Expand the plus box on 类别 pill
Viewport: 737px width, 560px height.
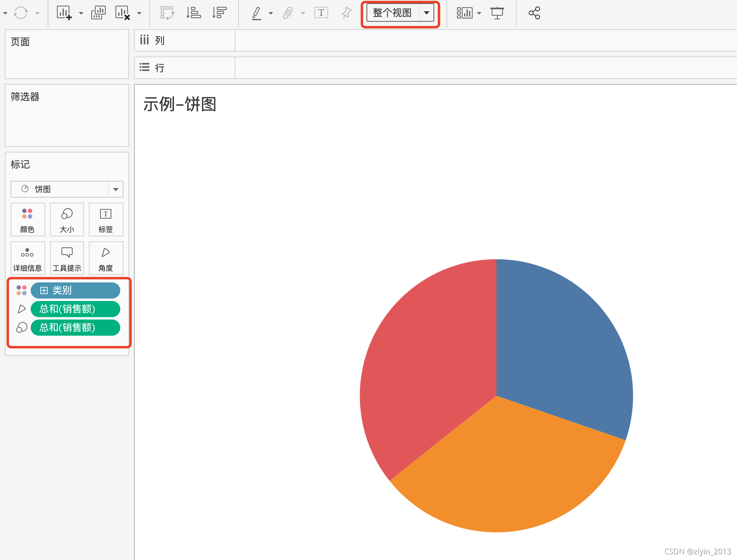pyautogui.click(x=44, y=290)
